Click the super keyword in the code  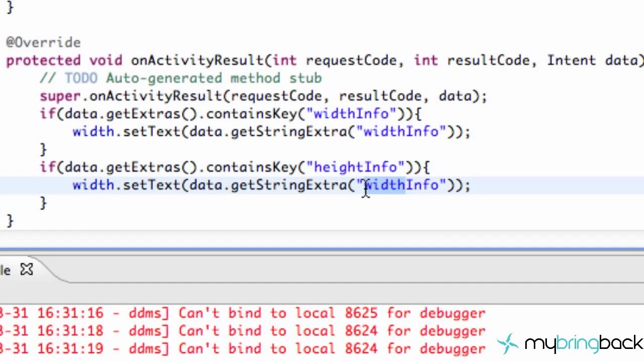coord(60,97)
